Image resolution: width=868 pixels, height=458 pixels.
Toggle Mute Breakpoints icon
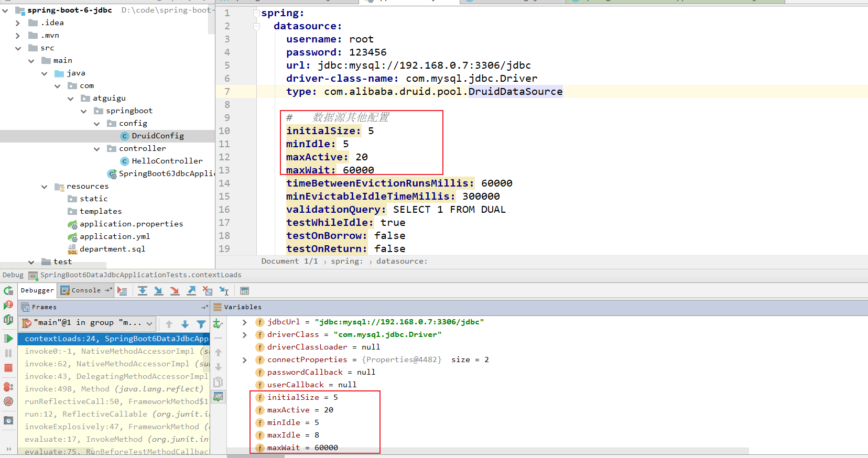tap(8, 401)
